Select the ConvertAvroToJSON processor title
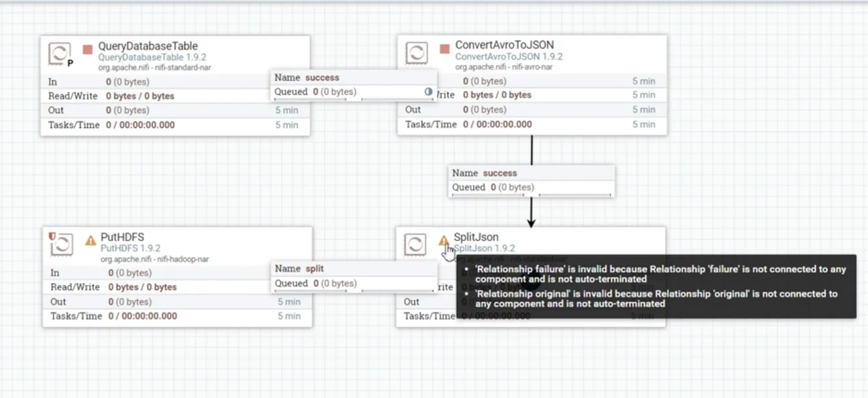 click(x=505, y=45)
